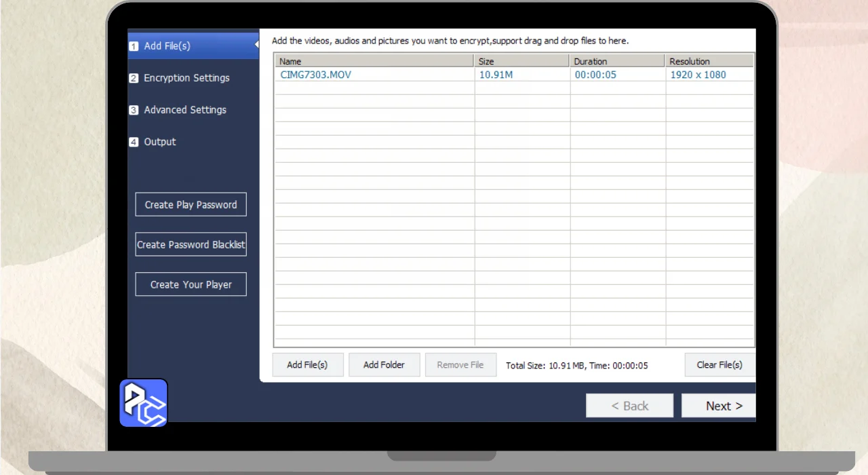Click Create Your Player button

coord(191,284)
